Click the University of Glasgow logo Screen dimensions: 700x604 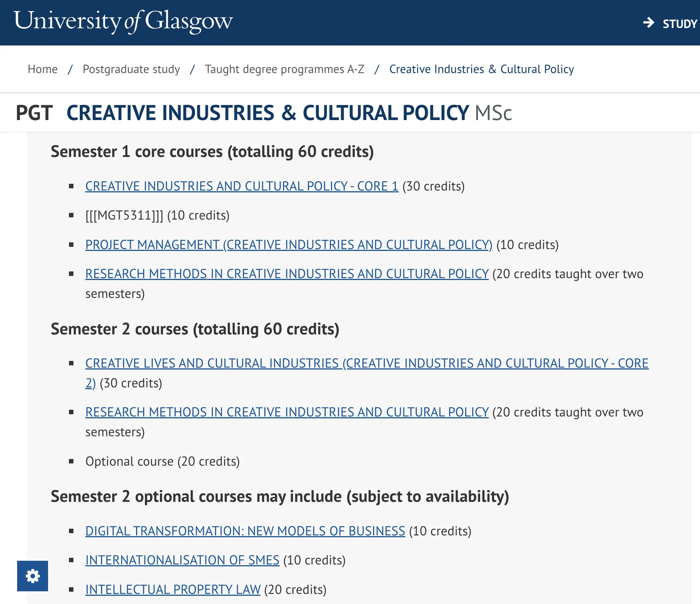(123, 21)
